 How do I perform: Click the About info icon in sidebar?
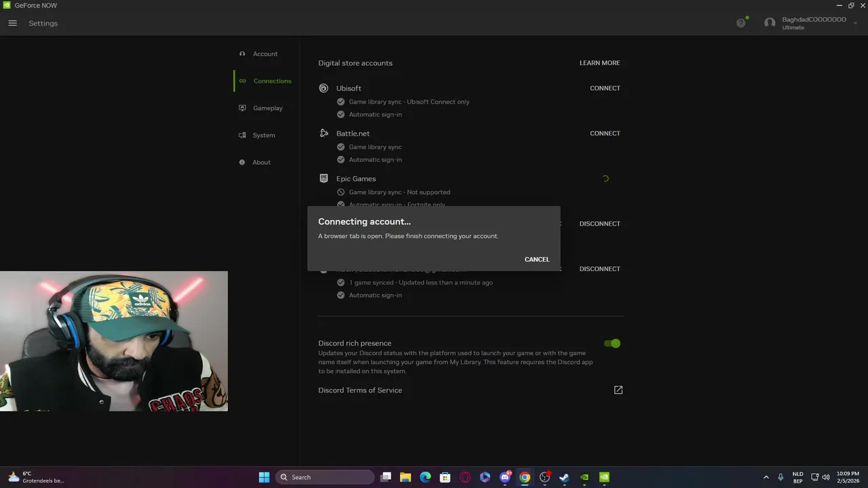pyautogui.click(x=242, y=162)
